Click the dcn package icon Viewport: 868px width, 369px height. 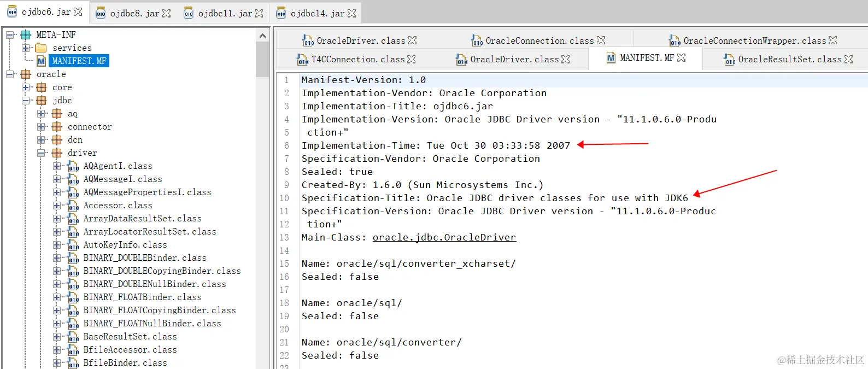pyautogui.click(x=57, y=140)
